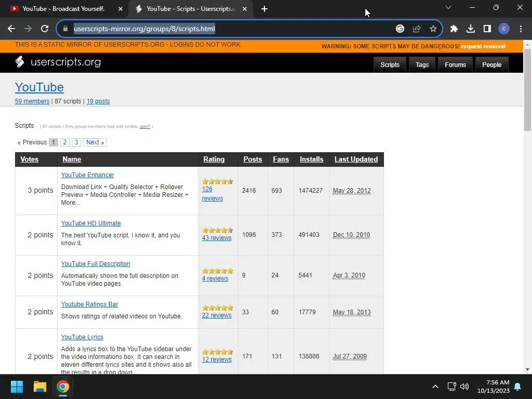Sort table by Last Updated column
This screenshot has width=532, height=399.
(356, 159)
